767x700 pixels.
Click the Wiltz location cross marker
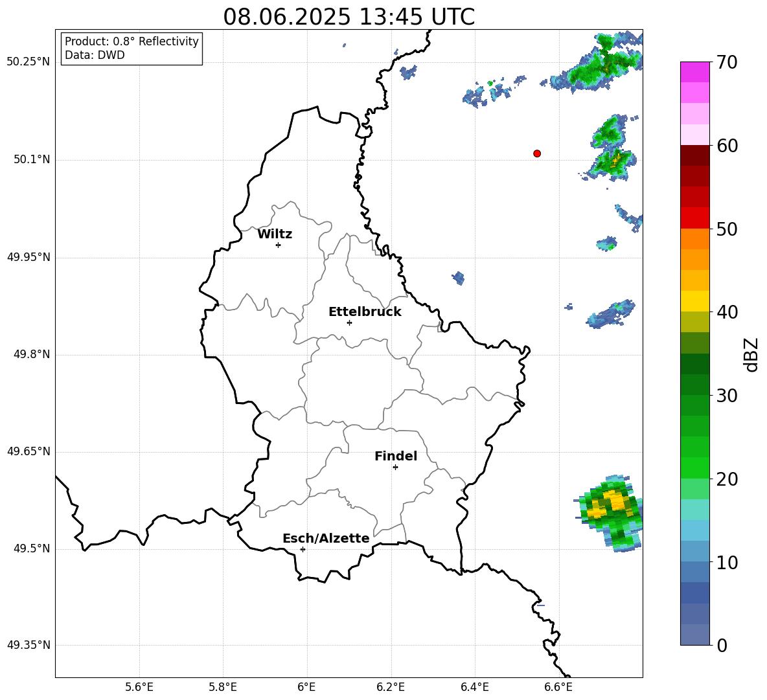pos(279,245)
